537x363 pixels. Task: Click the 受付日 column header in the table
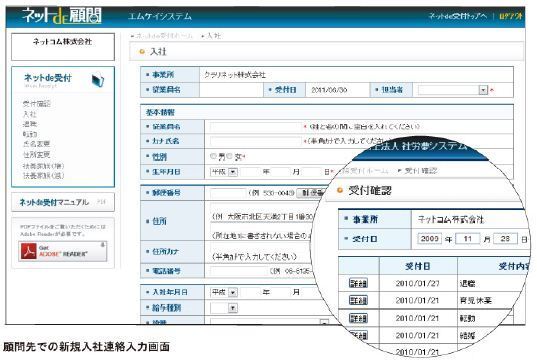[418, 266]
